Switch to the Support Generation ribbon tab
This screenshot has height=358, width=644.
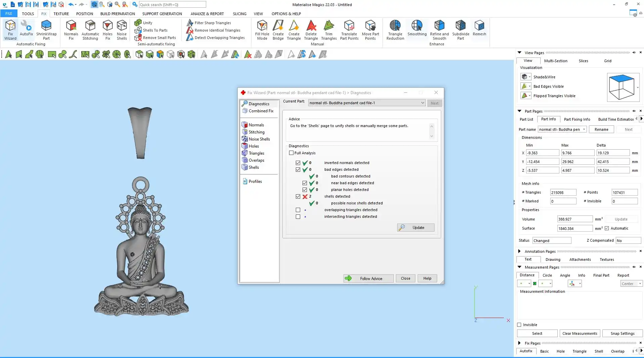click(162, 14)
